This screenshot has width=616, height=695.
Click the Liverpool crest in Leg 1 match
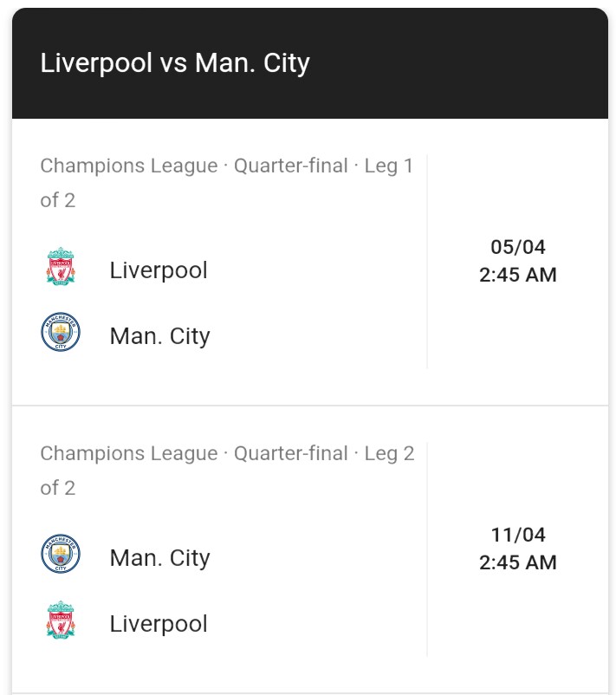pos(61,269)
